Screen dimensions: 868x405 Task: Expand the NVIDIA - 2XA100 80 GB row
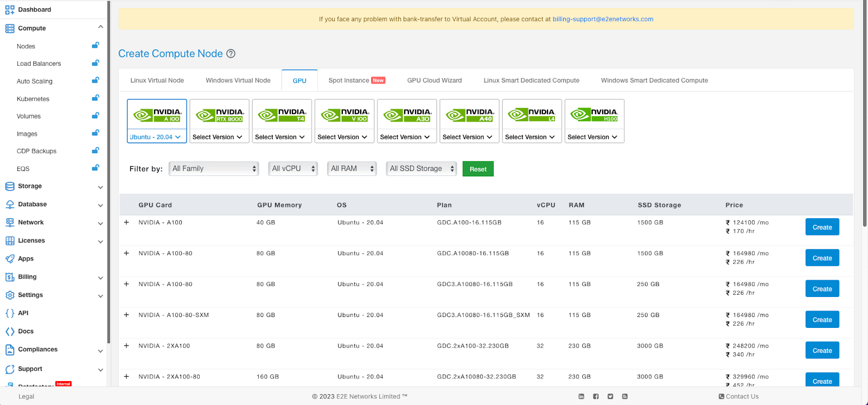[x=126, y=346]
